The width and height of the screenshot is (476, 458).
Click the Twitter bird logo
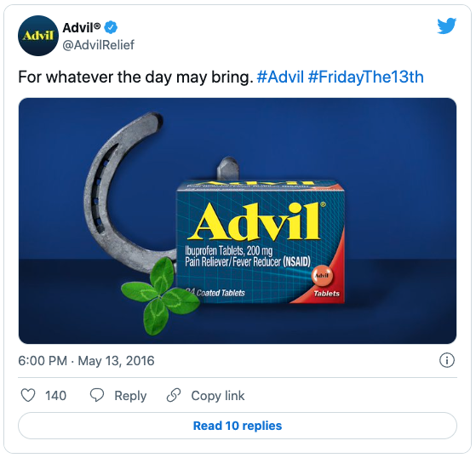point(446,26)
